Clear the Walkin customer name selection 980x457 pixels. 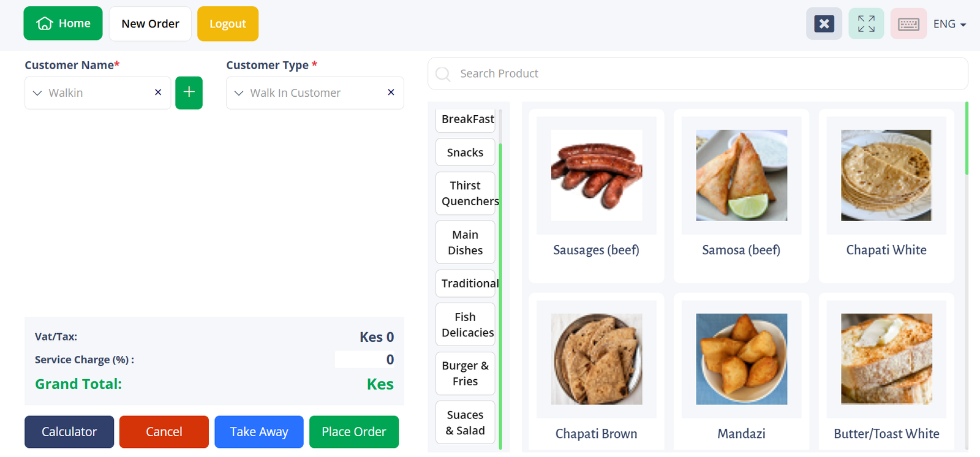(x=158, y=93)
